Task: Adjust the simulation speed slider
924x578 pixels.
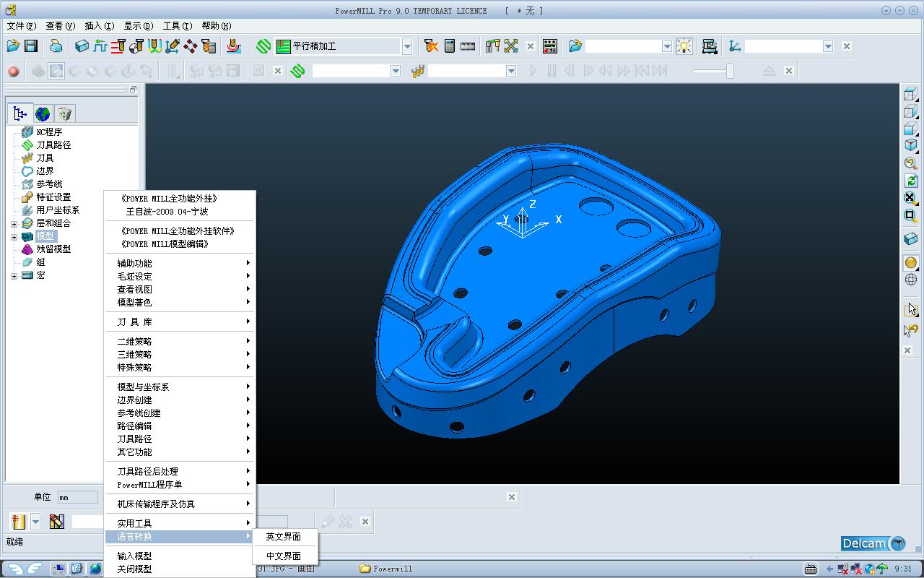Action: click(x=730, y=71)
